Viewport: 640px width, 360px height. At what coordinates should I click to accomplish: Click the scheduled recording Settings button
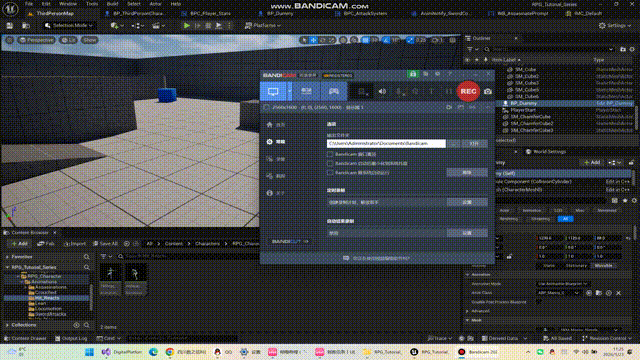coord(467,202)
